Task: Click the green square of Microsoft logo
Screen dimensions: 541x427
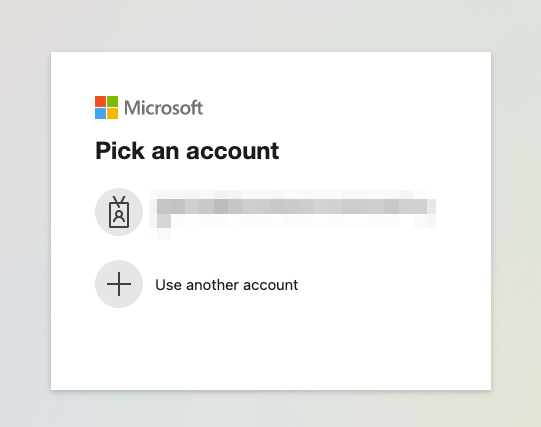Action: 112,101
